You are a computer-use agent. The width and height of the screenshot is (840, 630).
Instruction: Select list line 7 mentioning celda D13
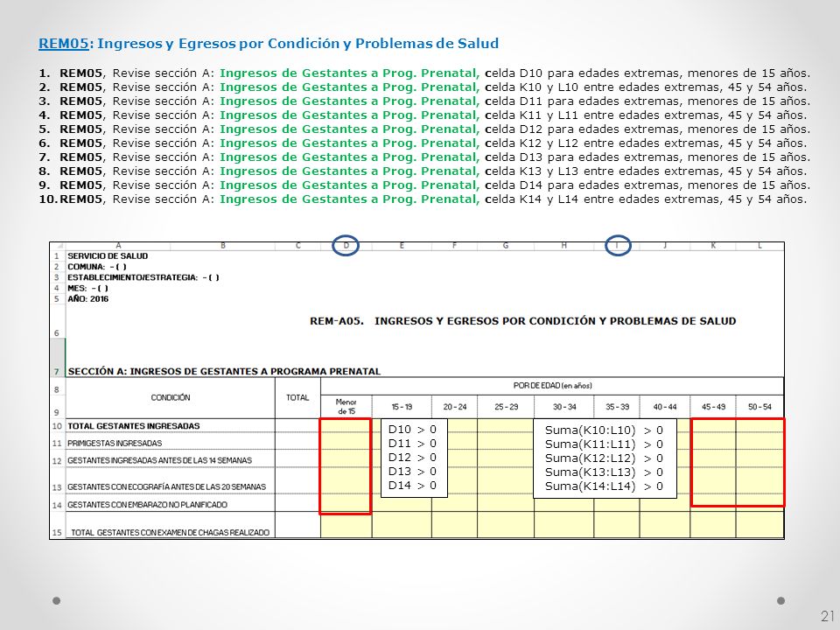[424, 157]
